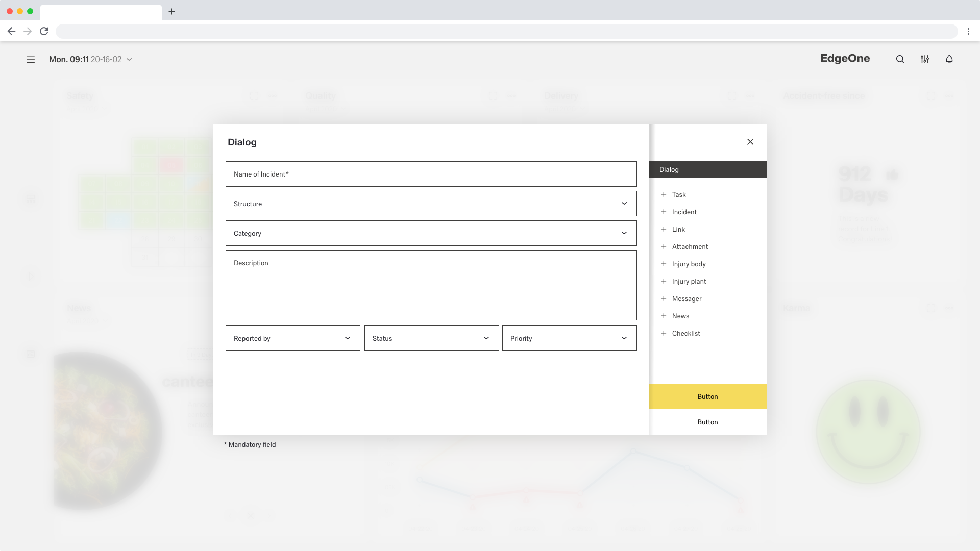Close the dialog with X icon
The width and height of the screenshot is (980, 551).
tap(750, 142)
